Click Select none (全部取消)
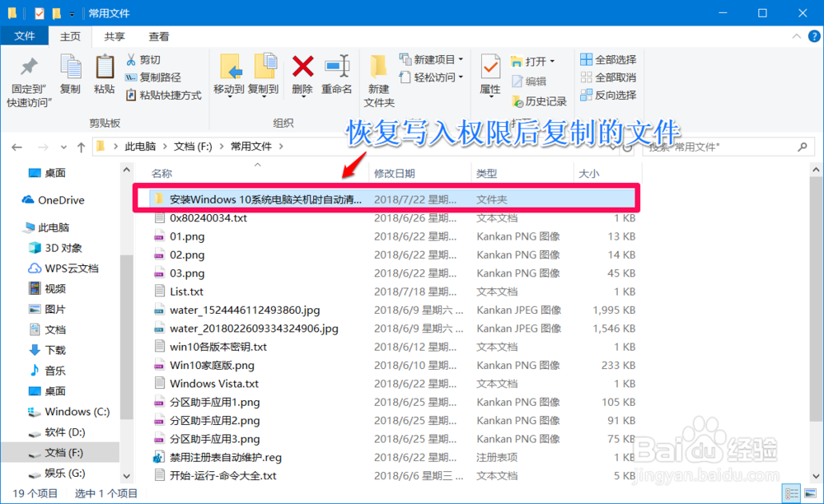Viewport: 824px width, 504px height. tap(608, 77)
